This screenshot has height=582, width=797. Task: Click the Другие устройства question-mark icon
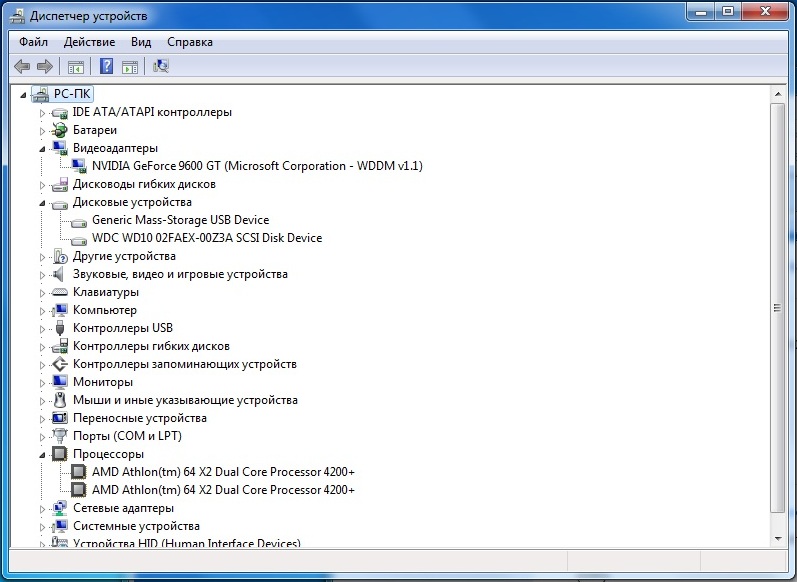coord(59,256)
